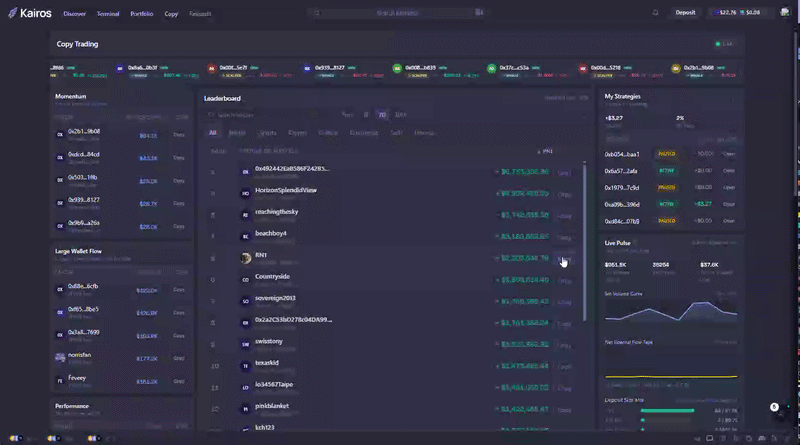Switch to the Economics category tab
The image size is (800, 445).
tap(364, 133)
